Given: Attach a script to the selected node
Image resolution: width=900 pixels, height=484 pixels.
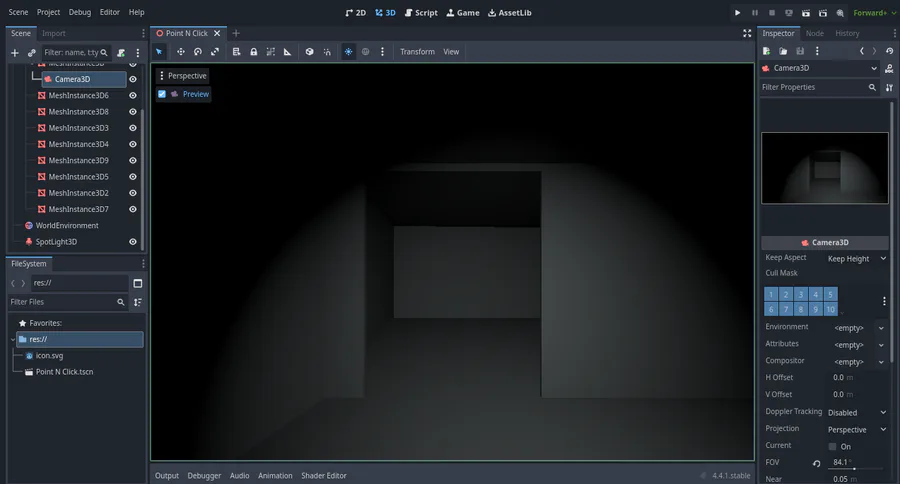Looking at the screenshot, I should click(121, 53).
